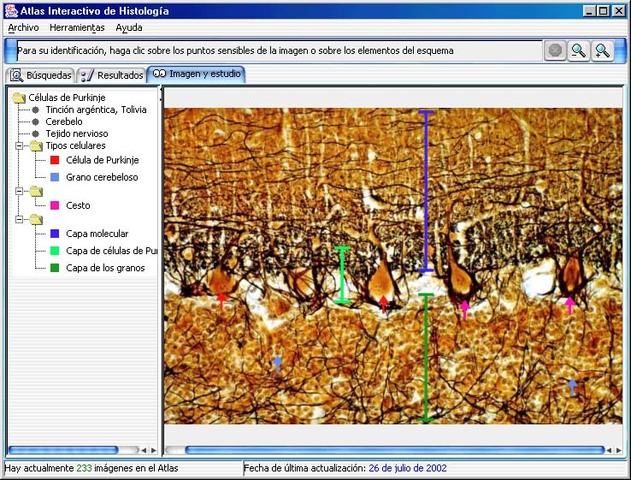Click the date 26 de julio de 2002
Image resolution: width=631 pixels, height=480 pixels.
coord(408,468)
